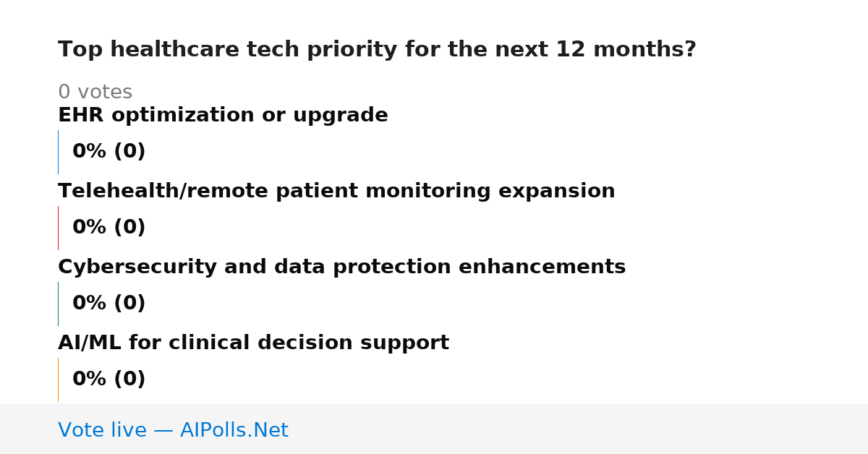Click the 0 votes counter text

(x=95, y=93)
